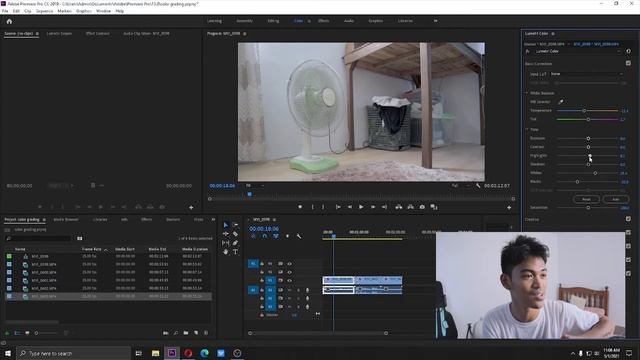The image size is (640, 360).
Task: Select the Razor tool
Action: (x=236, y=234)
